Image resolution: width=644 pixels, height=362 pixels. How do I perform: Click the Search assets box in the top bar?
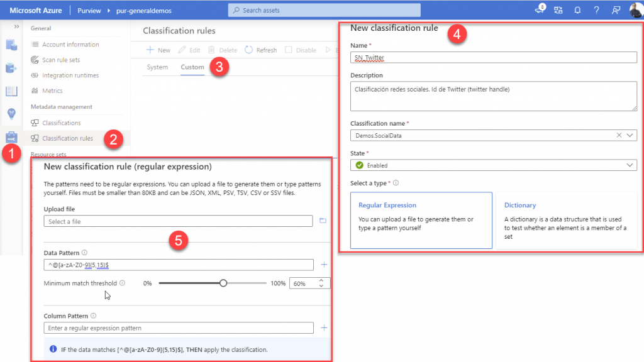click(323, 9)
